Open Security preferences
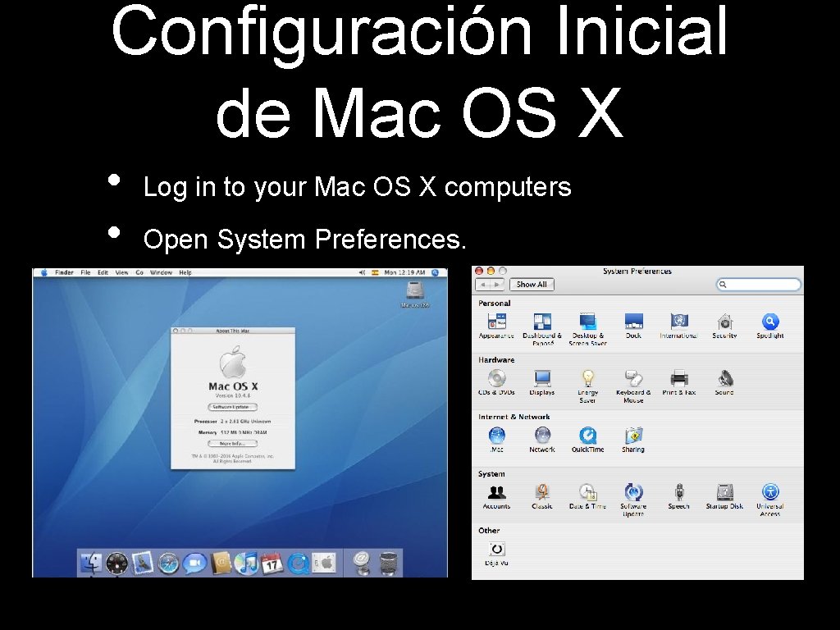840x630 pixels. (724, 326)
